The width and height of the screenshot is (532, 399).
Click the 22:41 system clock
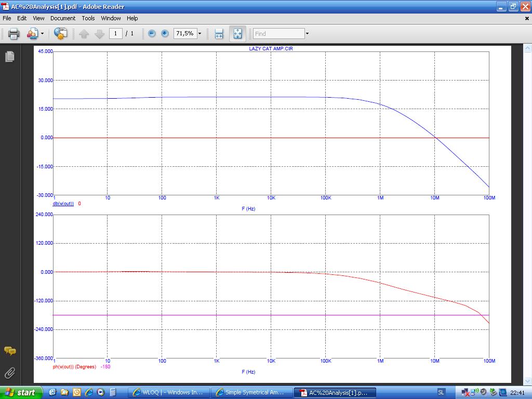(x=517, y=393)
